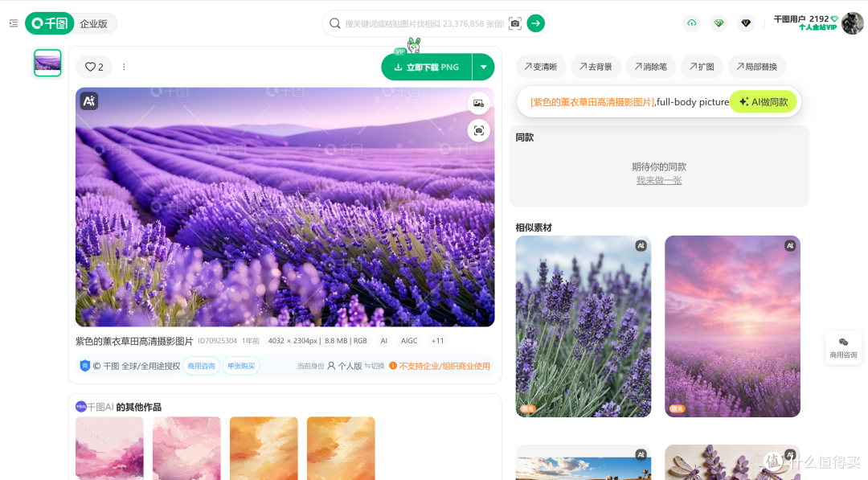
Task: Open the hamburger menu at top left
Action: point(14,23)
